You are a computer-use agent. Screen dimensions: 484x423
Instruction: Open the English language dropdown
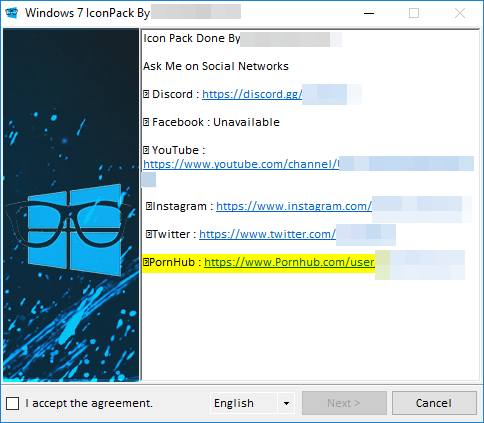252,403
